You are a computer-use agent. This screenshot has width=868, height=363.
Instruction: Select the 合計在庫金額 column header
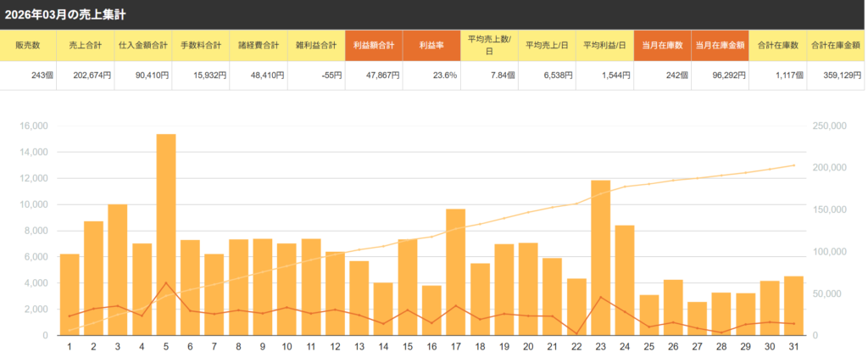point(836,45)
